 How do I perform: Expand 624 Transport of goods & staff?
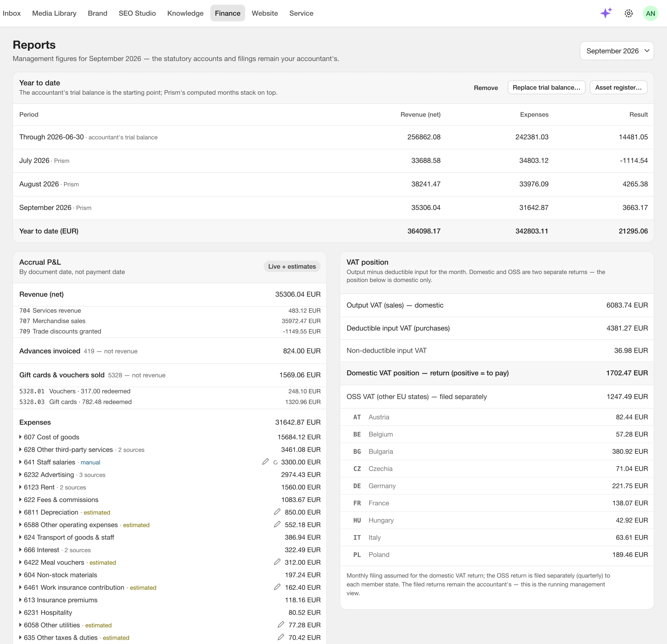tap(170, 537)
